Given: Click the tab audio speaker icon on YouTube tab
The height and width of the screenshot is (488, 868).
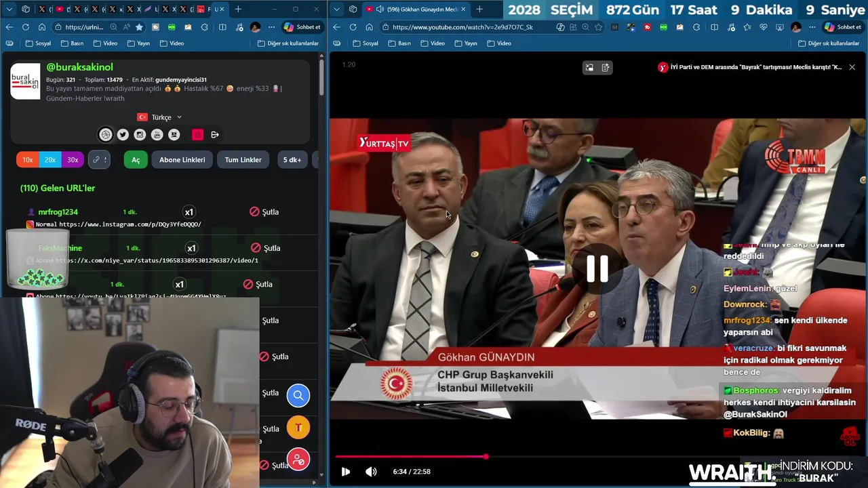Looking at the screenshot, I should (380, 9).
